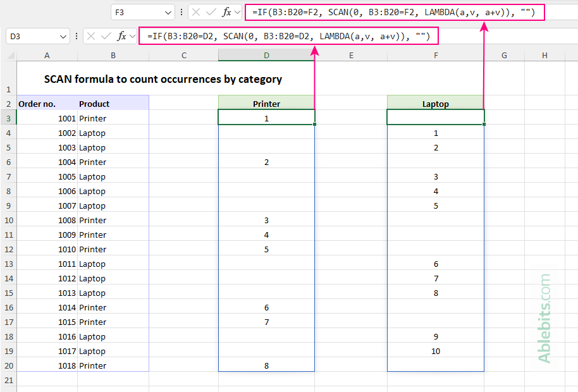Click the 'Order no.' header cell

click(47, 104)
